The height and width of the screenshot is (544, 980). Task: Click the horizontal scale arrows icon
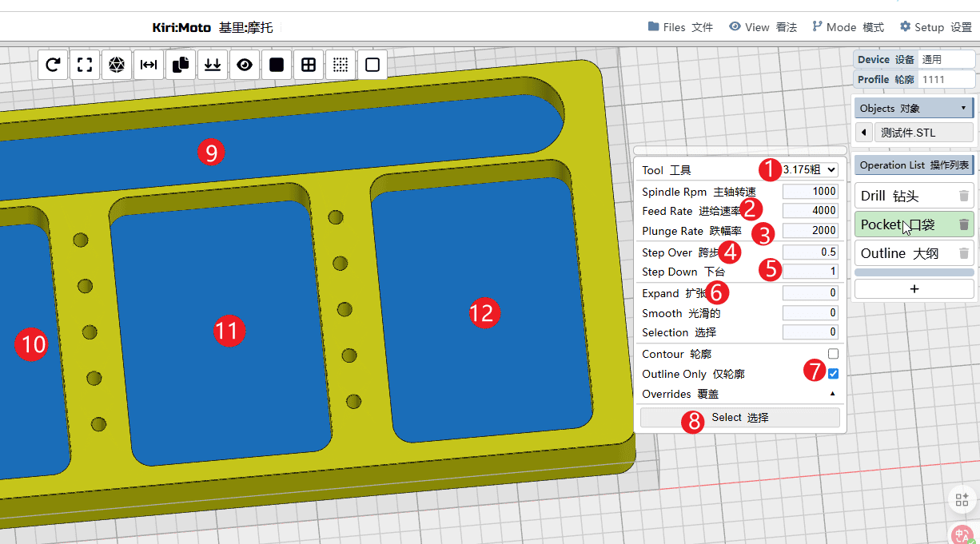pyautogui.click(x=149, y=65)
